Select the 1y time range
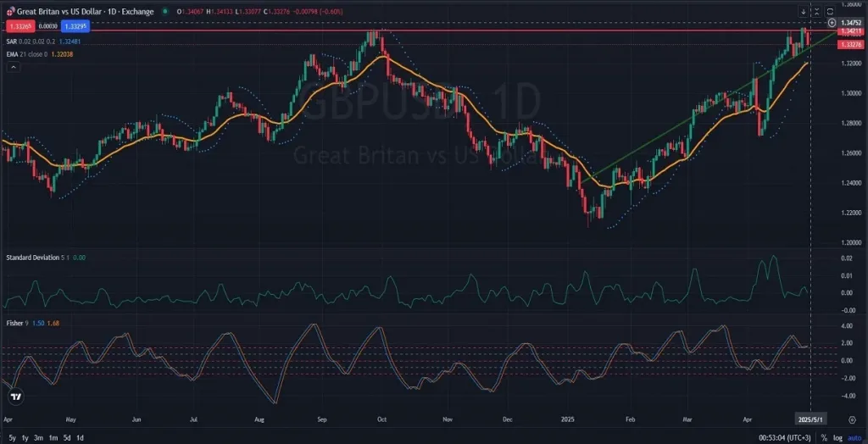 pyautogui.click(x=25, y=438)
